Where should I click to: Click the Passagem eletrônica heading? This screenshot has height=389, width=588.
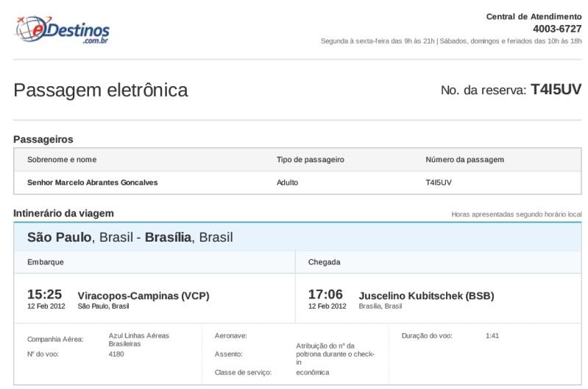click(x=101, y=91)
